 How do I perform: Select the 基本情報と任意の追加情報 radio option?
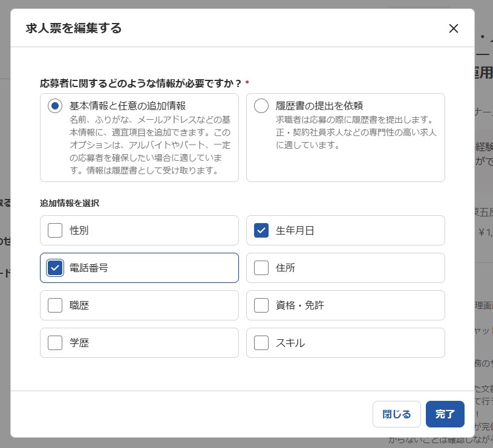click(x=55, y=106)
